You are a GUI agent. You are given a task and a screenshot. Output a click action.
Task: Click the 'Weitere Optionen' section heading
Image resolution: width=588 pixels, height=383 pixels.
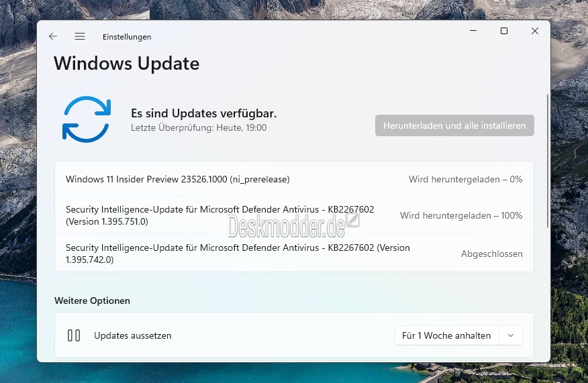pyautogui.click(x=92, y=300)
